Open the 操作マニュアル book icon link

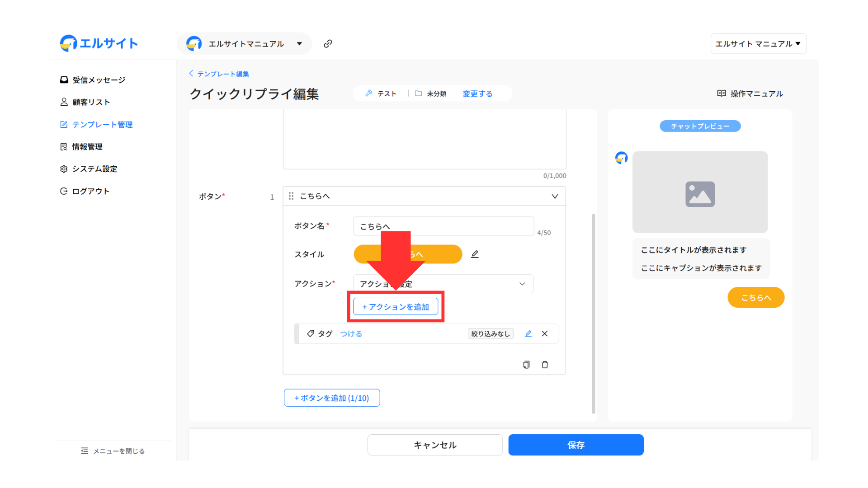[x=750, y=94]
